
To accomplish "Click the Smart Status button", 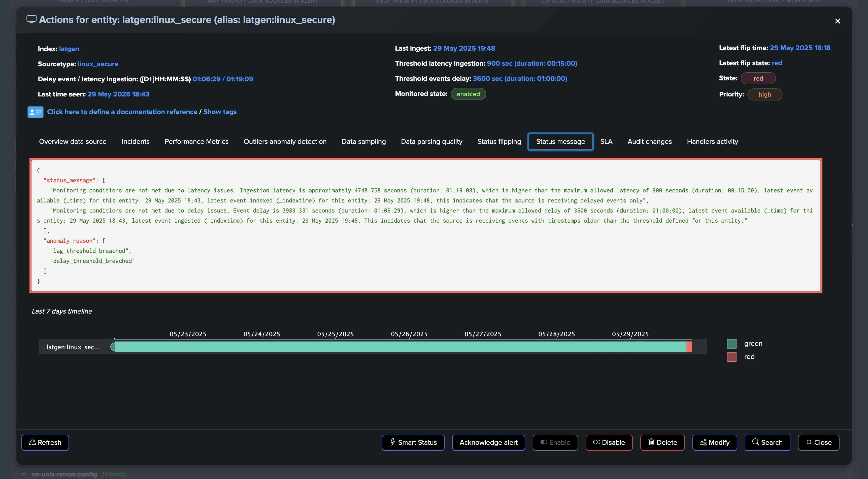I will (413, 442).
